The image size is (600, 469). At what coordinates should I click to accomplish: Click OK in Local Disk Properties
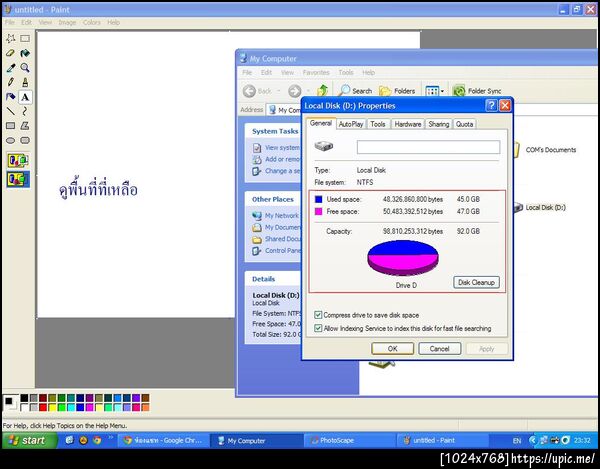[393, 348]
